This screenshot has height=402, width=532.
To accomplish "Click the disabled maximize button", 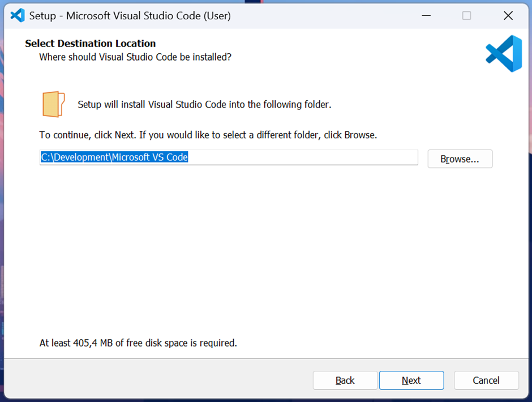I will coord(466,15).
